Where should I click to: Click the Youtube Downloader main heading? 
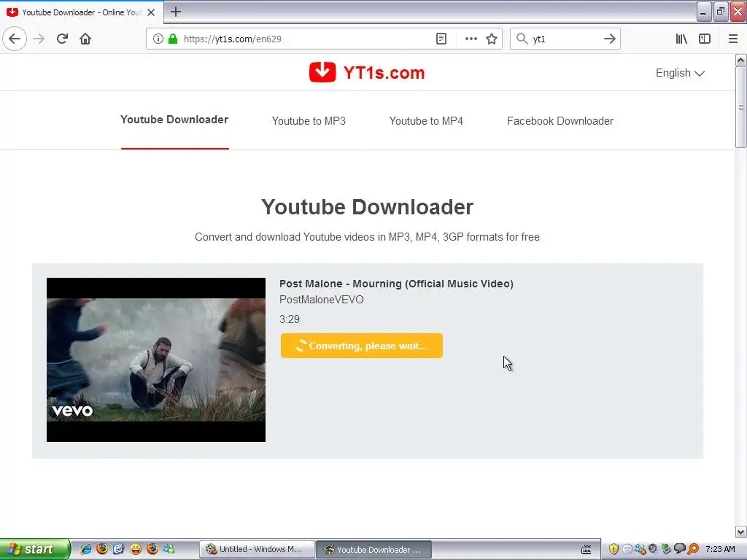pyautogui.click(x=367, y=207)
